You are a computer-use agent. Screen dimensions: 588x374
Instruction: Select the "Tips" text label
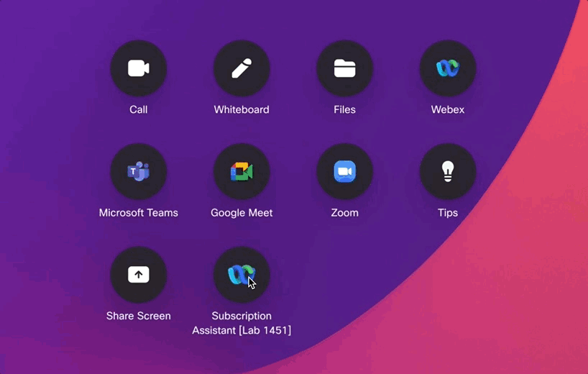click(x=448, y=213)
